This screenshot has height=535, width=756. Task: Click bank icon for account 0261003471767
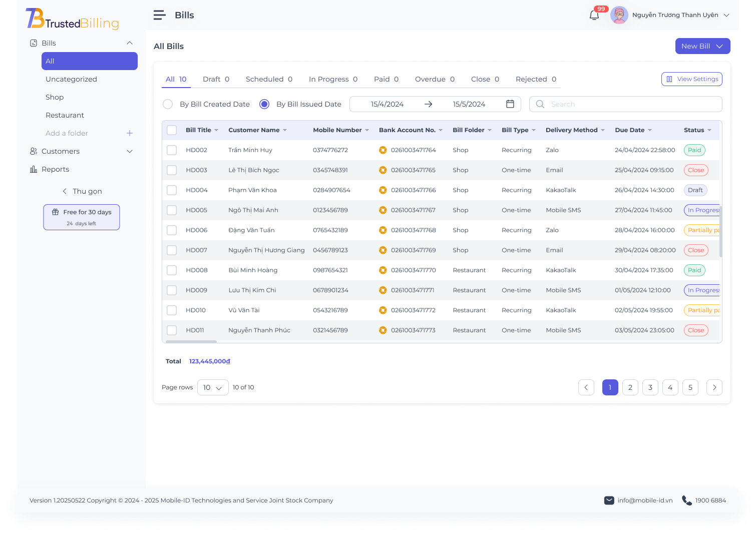coord(383,210)
